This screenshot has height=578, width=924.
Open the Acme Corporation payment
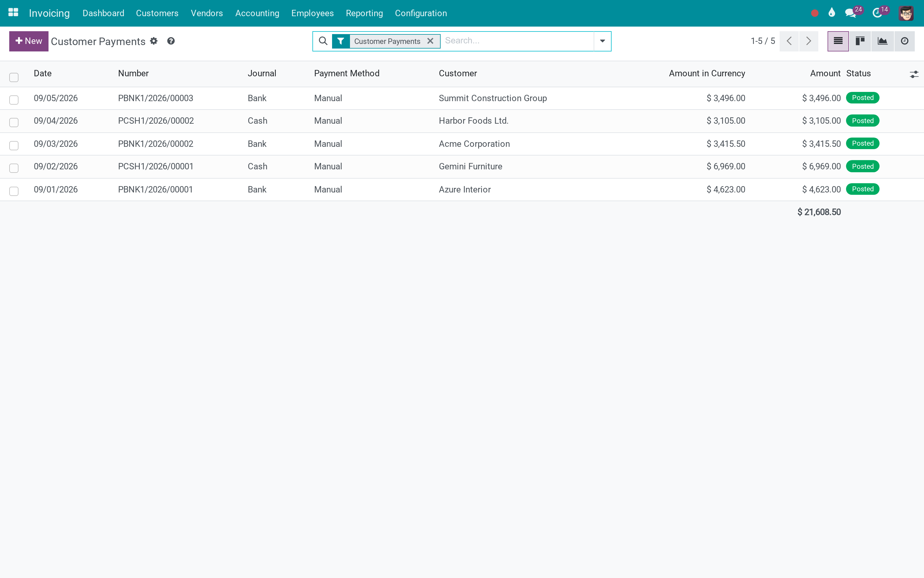pos(474,144)
